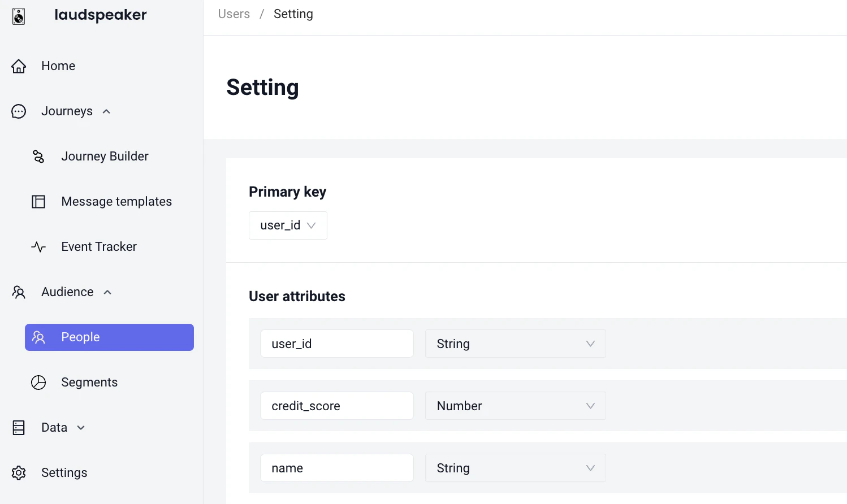Click the Journeys speech bubble icon
847x504 pixels.
18,111
